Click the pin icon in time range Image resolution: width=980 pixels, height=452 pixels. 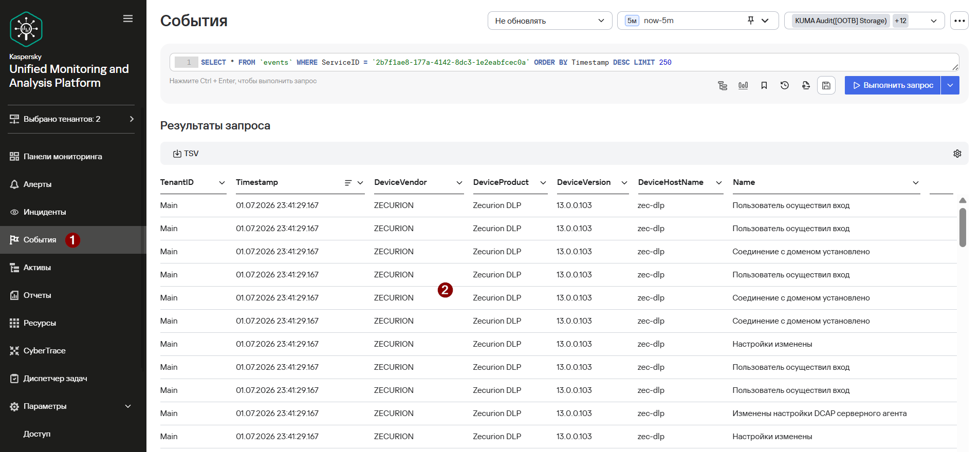click(x=751, y=21)
